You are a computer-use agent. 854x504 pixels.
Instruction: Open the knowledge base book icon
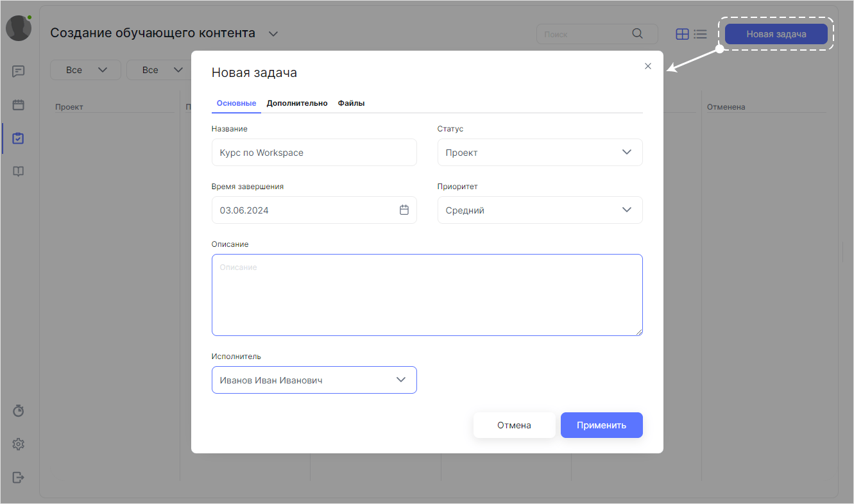[x=19, y=171]
